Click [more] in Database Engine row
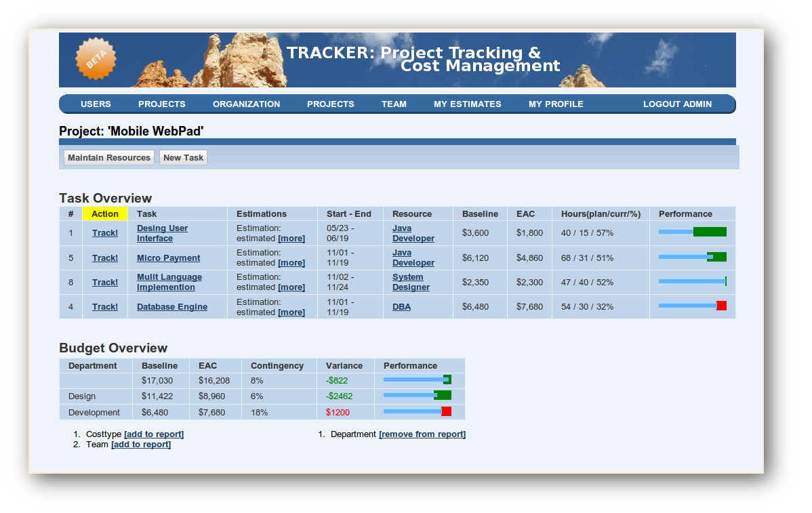The height and width of the screenshot is (513, 812). 291,312
